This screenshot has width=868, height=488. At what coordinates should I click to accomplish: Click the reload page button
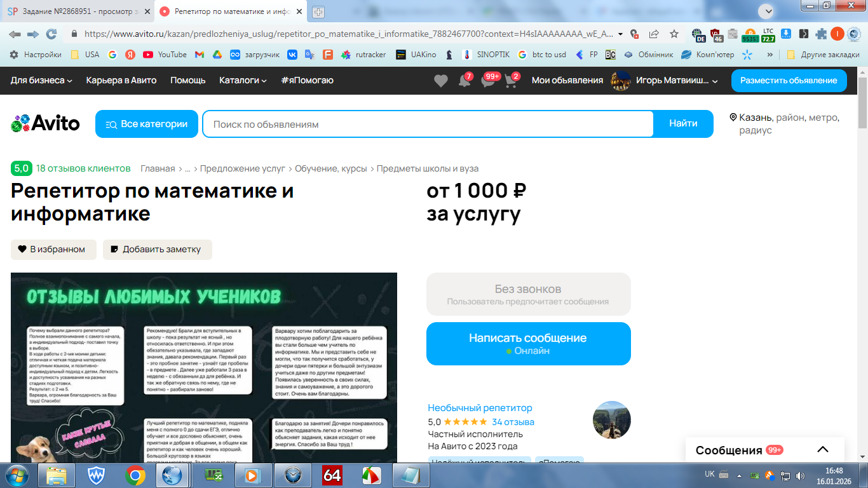coord(51,34)
